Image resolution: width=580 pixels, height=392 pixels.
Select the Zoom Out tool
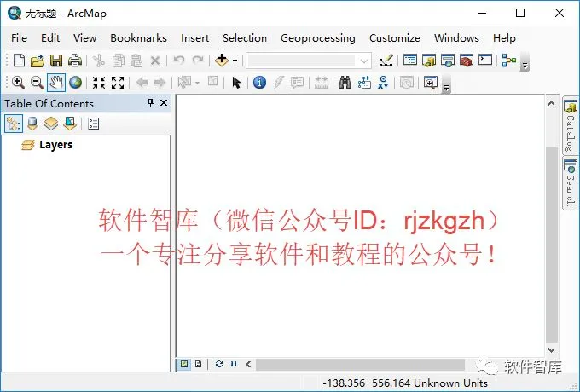coord(37,83)
